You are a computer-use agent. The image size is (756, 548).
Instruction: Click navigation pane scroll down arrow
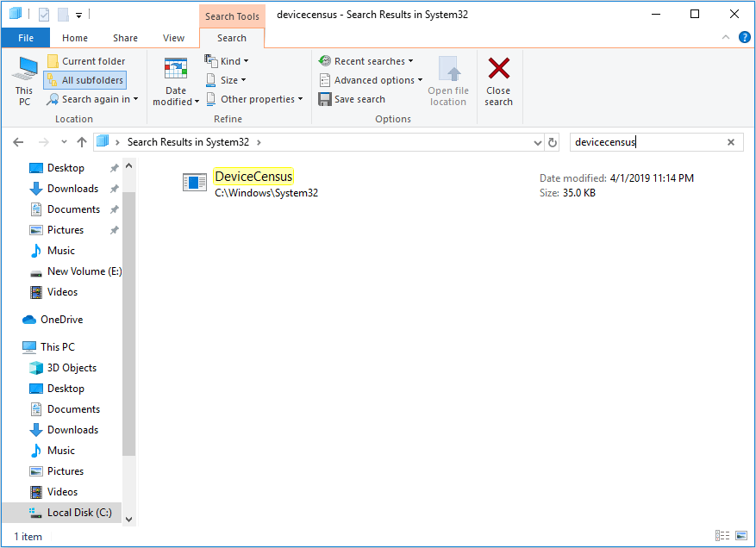click(x=128, y=519)
